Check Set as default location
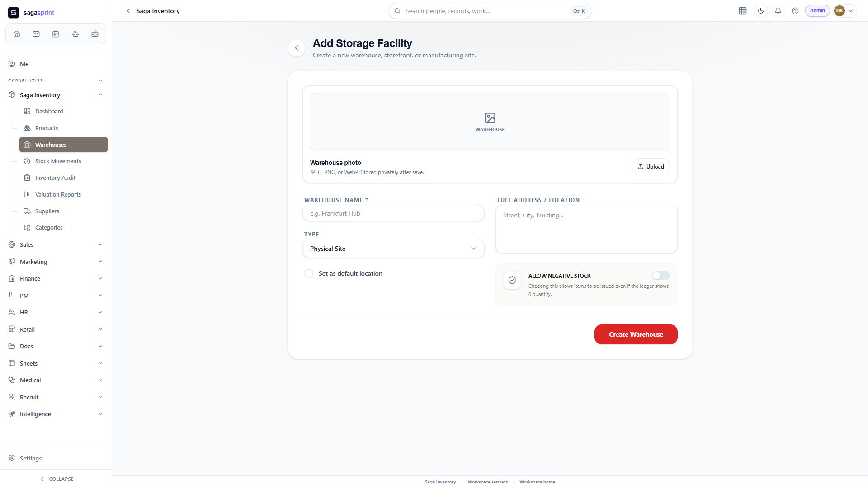The image size is (868, 488). (309, 273)
